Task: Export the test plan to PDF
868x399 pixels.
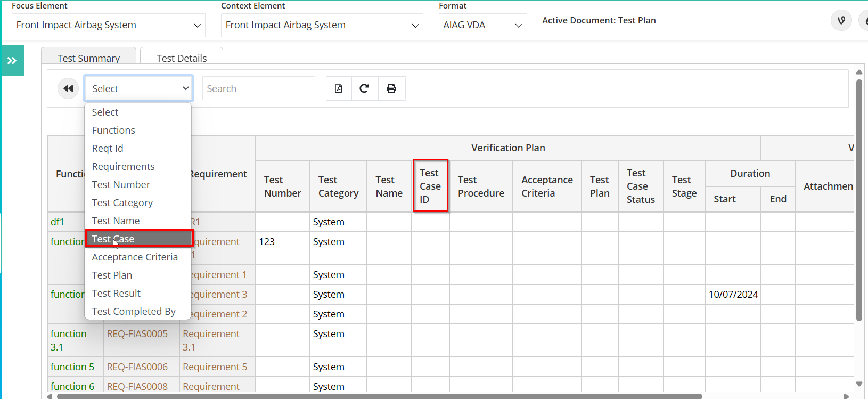Action: click(x=339, y=88)
